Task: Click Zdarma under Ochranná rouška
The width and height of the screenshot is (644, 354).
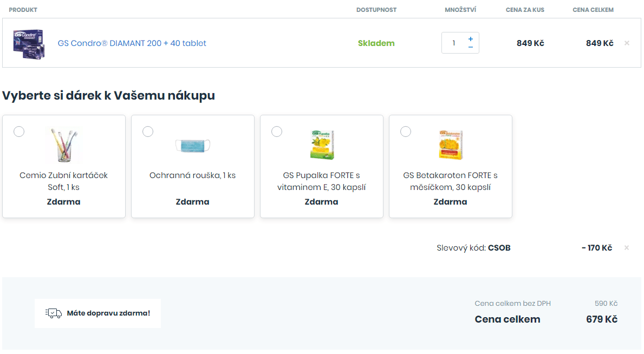Action: pyautogui.click(x=193, y=202)
